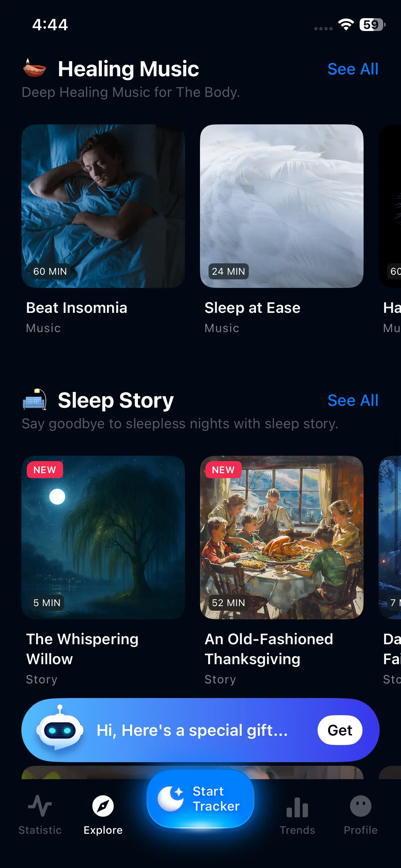Image resolution: width=401 pixels, height=868 pixels.
Task: Tap the moon icon in Start Tracker
Action: pos(171,799)
